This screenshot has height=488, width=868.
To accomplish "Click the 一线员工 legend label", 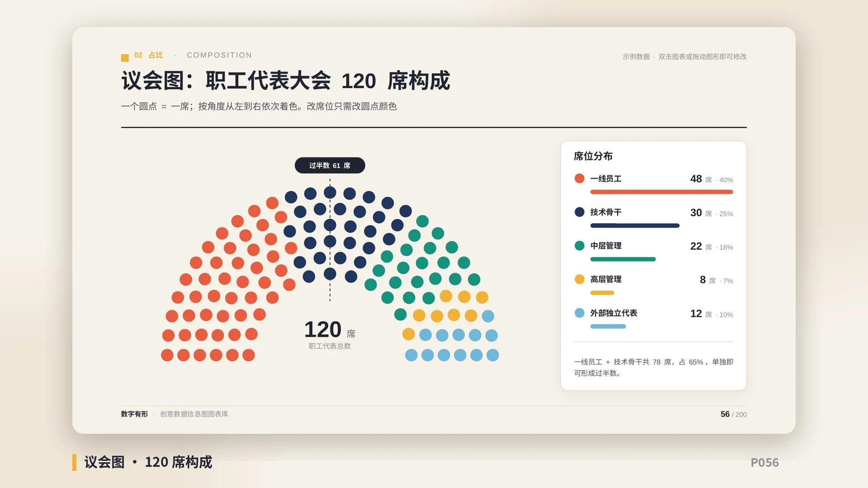I will pyautogui.click(x=606, y=178).
